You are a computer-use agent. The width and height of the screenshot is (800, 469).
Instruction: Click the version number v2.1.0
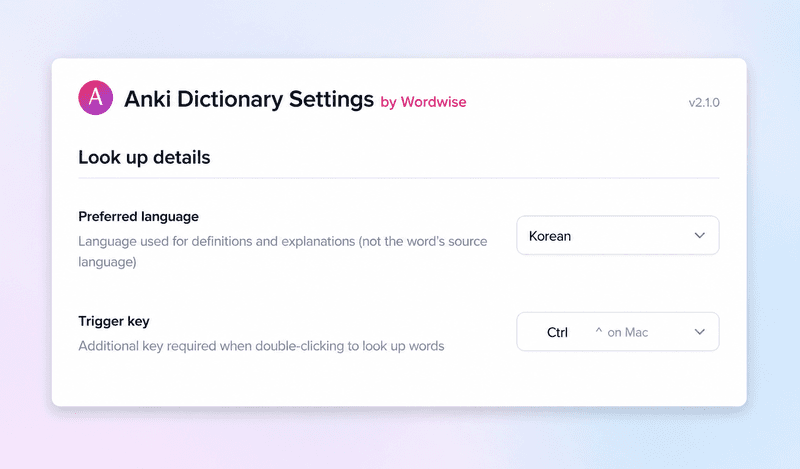[704, 103]
